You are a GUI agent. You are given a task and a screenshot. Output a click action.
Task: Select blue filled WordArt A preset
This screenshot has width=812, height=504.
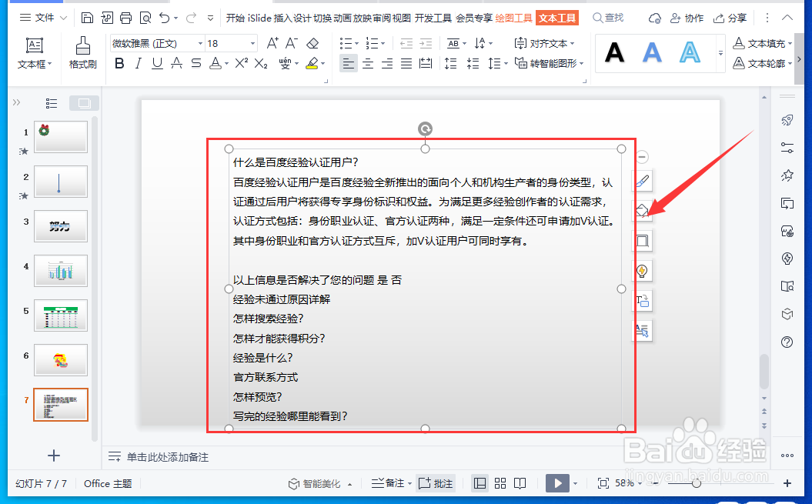(652, 52)
